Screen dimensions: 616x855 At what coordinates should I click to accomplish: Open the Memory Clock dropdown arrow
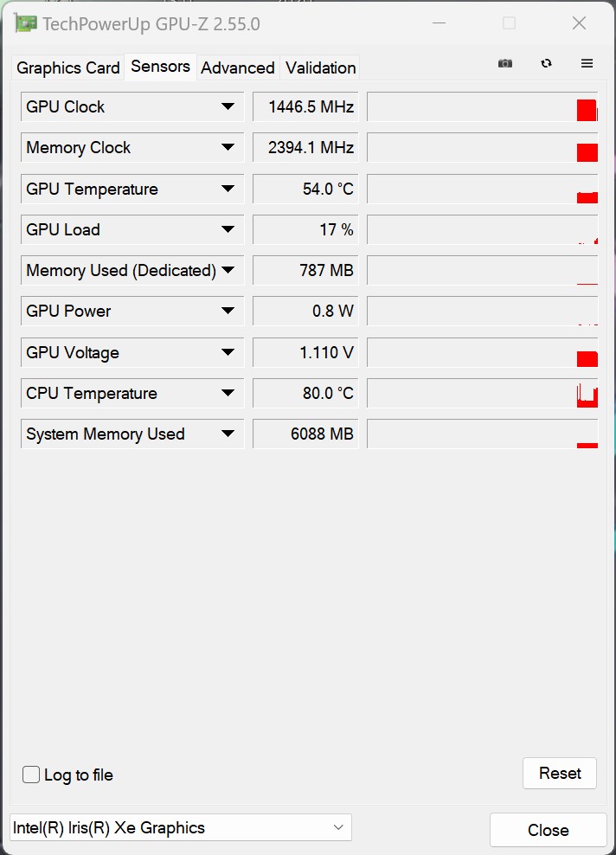(x=228, y=147)
